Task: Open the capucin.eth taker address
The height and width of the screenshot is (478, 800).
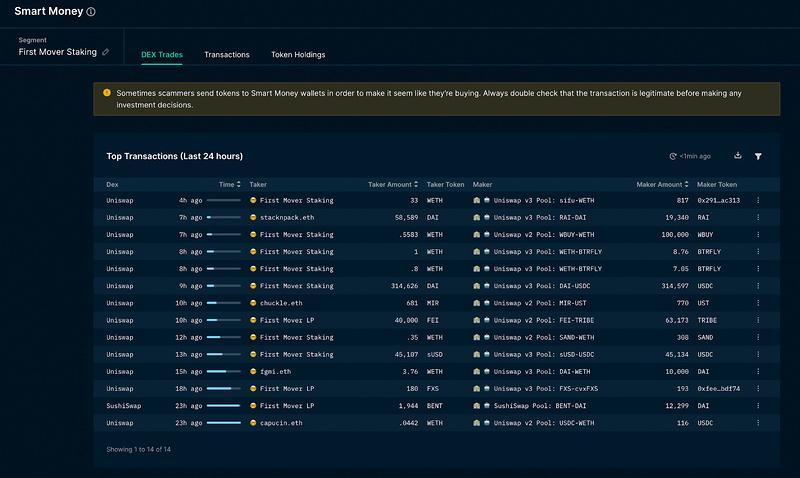Action: (281, 423)
